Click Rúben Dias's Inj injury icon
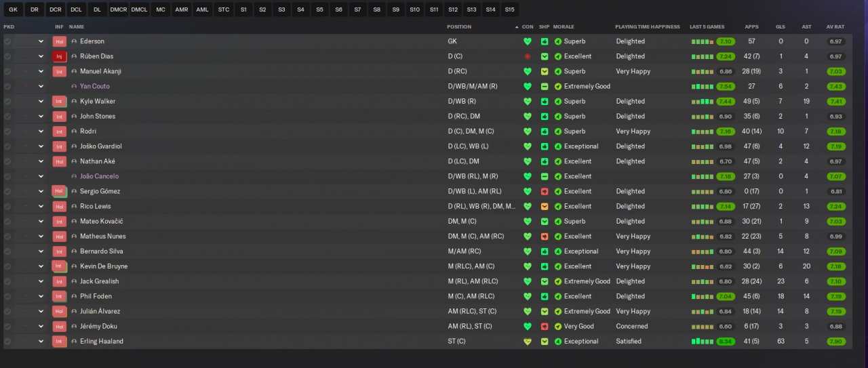 click(x=60, y=56)
